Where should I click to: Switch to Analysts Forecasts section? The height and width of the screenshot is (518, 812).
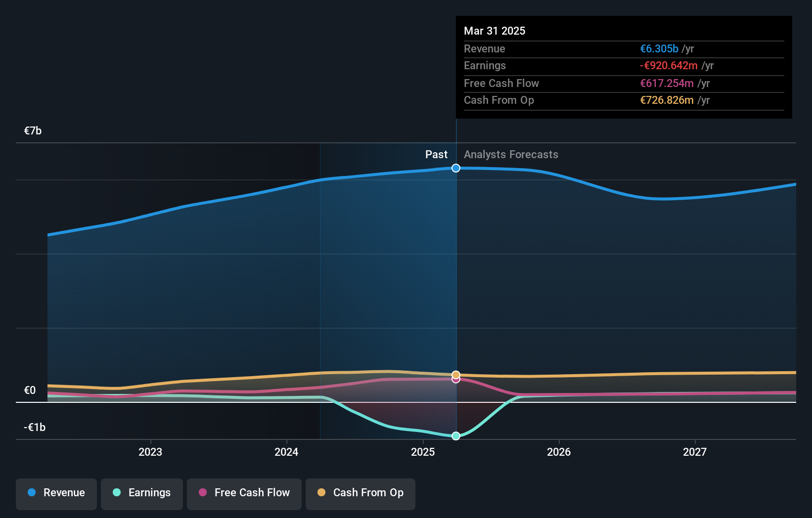click(x=511, y=154)
